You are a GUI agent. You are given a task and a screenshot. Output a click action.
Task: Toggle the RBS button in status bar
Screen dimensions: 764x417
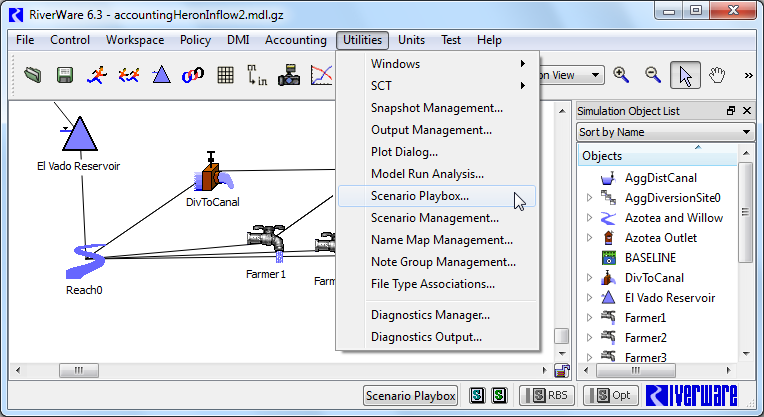(546, 395)
